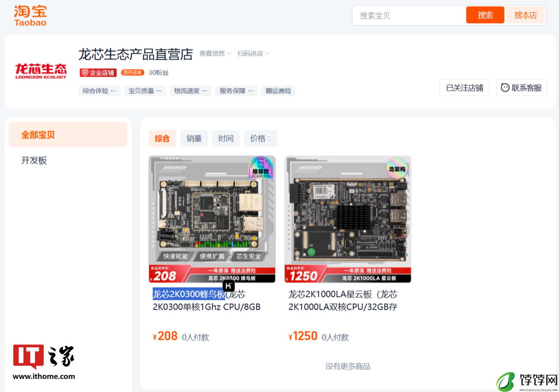
Task: Focus the 搜索宝贝 search field
Action: 409,15
